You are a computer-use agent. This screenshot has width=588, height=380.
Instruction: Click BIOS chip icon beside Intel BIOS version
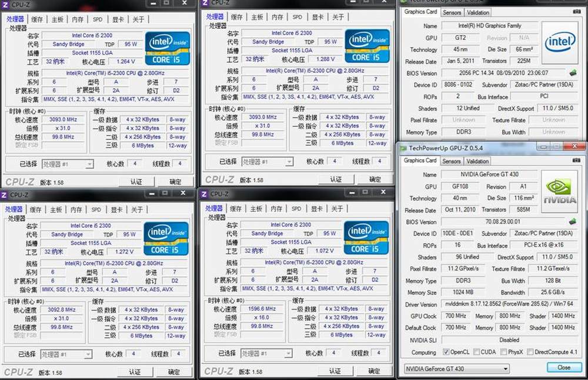click(x=572, y=73)
